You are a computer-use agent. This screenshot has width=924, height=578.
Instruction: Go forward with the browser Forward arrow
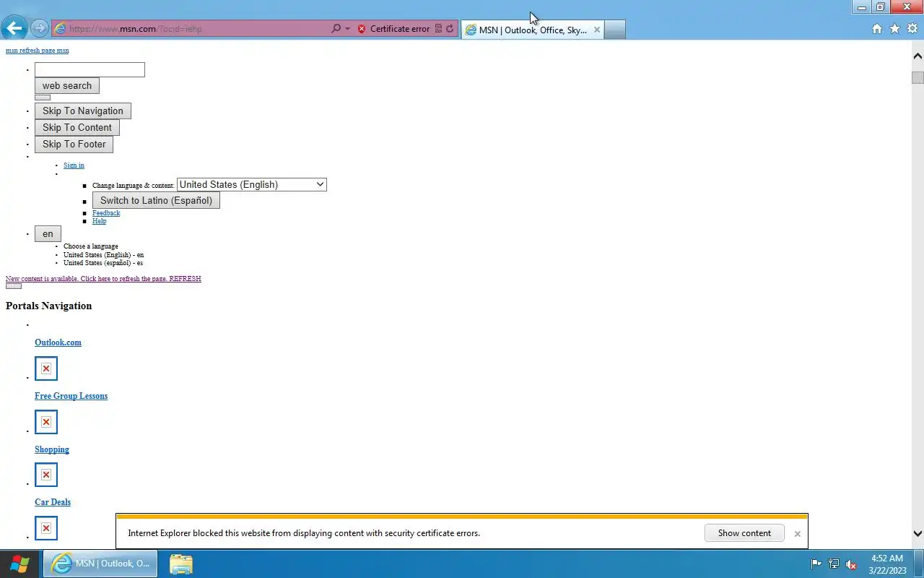40,29
